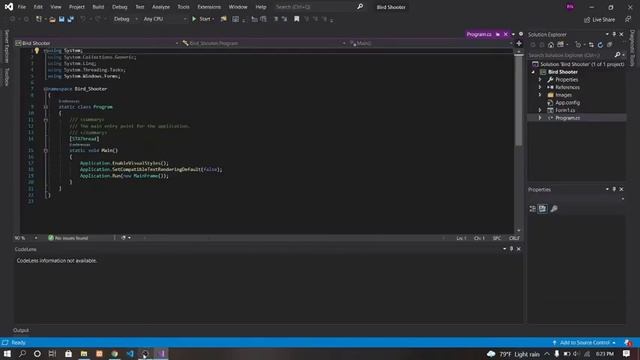
Task: Click the Send Feedback icon at top right
Action: [x=628, y=19]
